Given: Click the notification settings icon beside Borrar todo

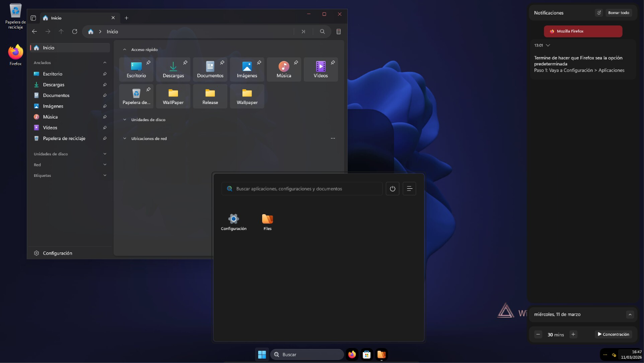Looking at the screenshot, I should (x=599, y=13).
